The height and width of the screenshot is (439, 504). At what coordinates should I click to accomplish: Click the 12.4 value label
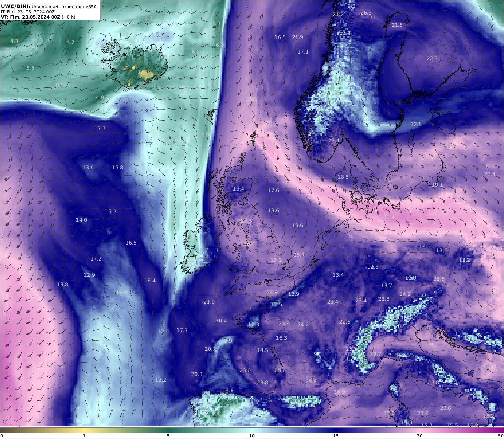[x=163, y=331]
